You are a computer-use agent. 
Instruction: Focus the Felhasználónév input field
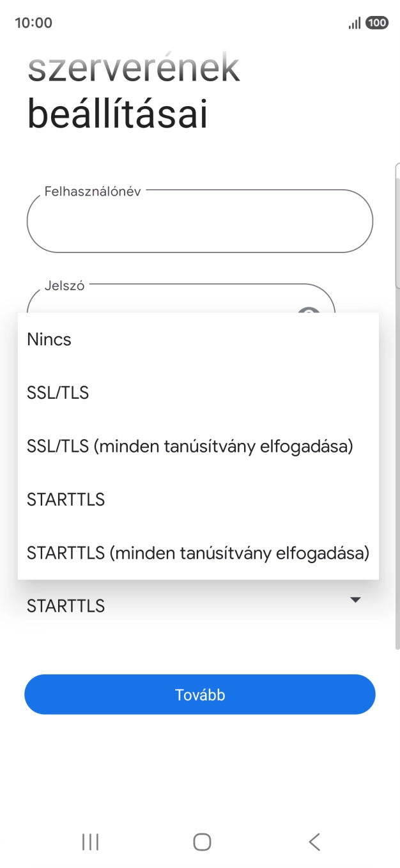199,221
